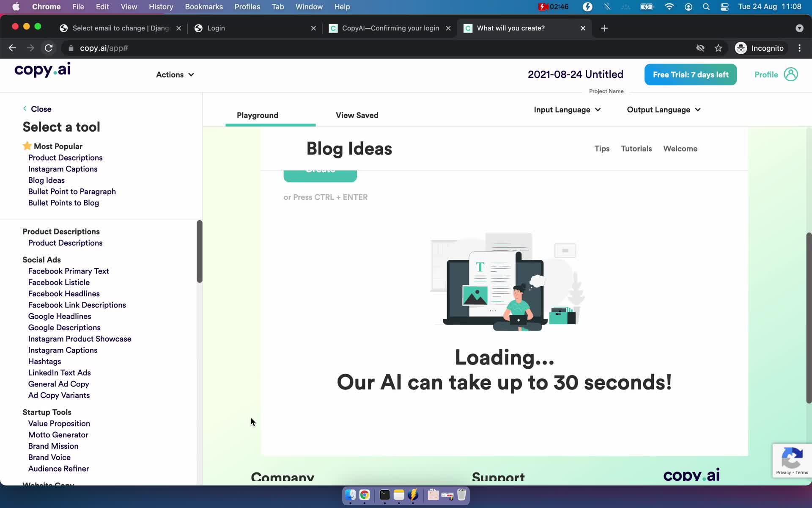
Task: Open the Input Language dropdown
Action: (x=567, y=110)
